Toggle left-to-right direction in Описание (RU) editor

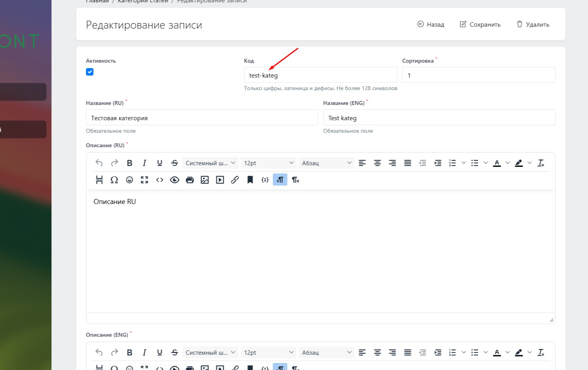click(280, 180)
